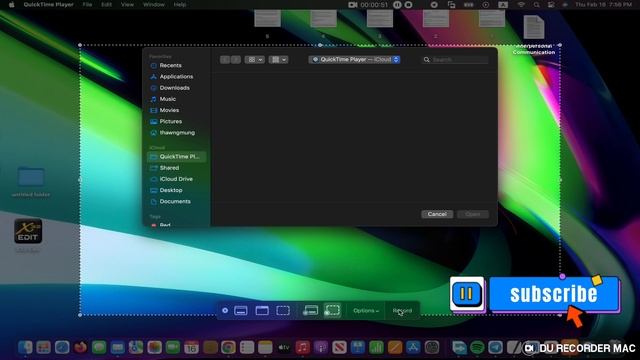Select Record Selected Portion in the screenshot toolbar
Viewport: 640px width, 360px height.
click(x=332, y=310)
